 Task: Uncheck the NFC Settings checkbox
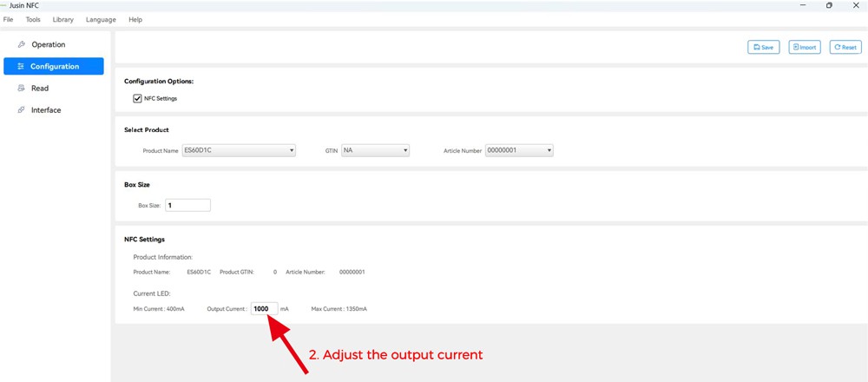click(x=138, y=98)
